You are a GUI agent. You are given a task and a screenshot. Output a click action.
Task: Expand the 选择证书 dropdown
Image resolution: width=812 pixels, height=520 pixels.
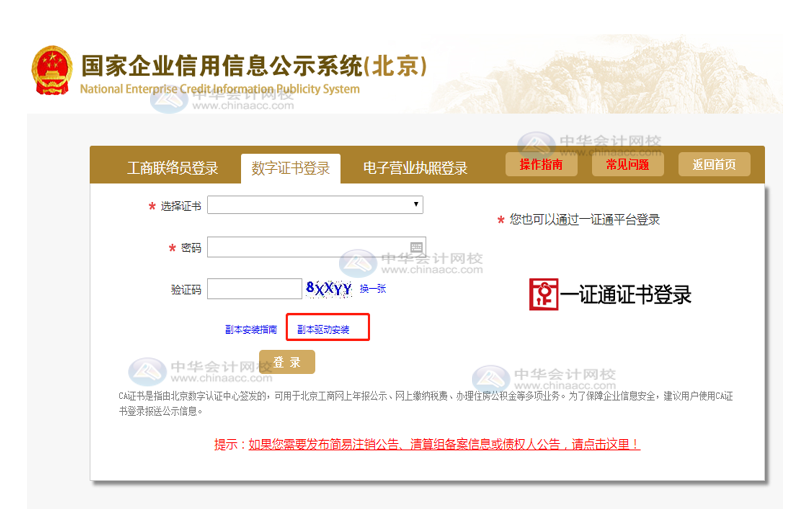315,205
